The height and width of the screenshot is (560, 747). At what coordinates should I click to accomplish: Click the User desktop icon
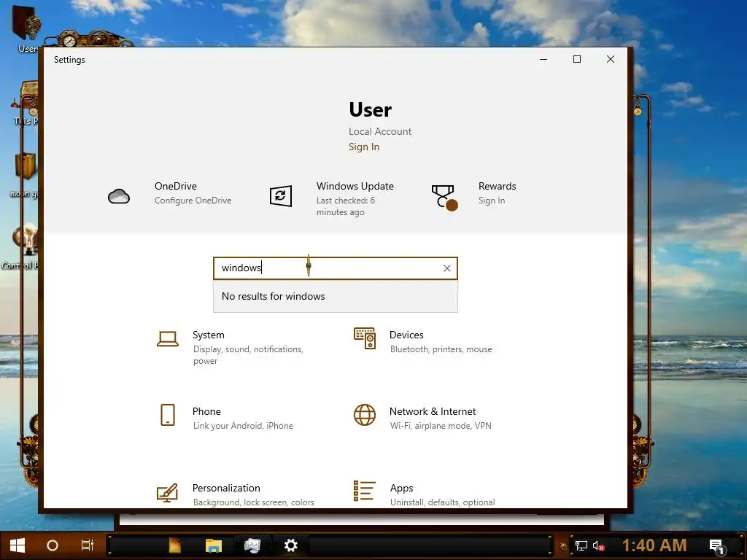(27, 28)
